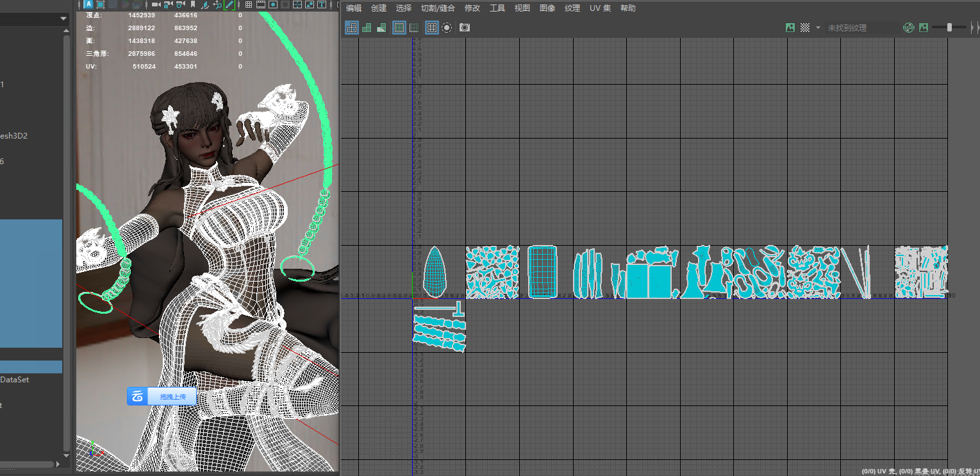Toggle the safe action icon
Image resolution: width=980 pixels, height=476 pixels.
pos(310,4)
